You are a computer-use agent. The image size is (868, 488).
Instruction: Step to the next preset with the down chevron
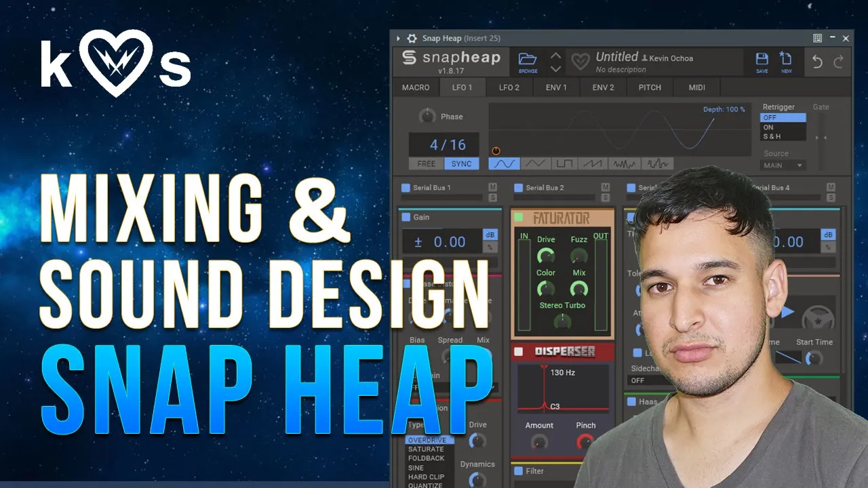tap(555, 68)
